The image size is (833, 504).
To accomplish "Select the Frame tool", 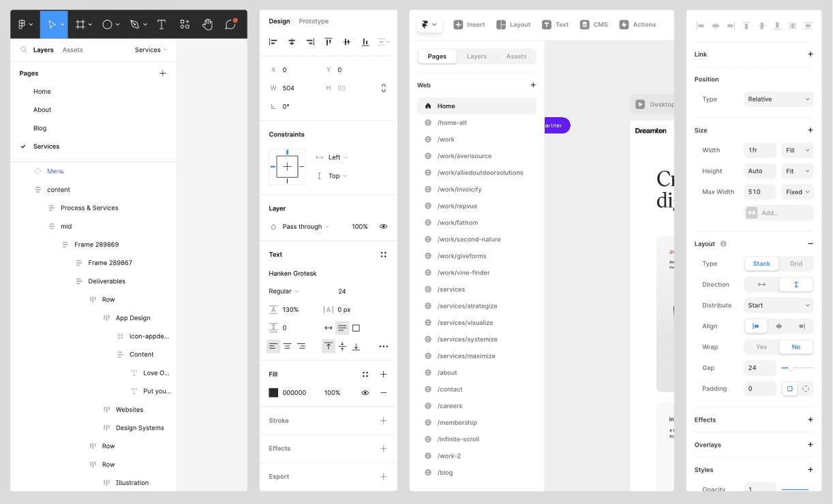I will 80,24.
